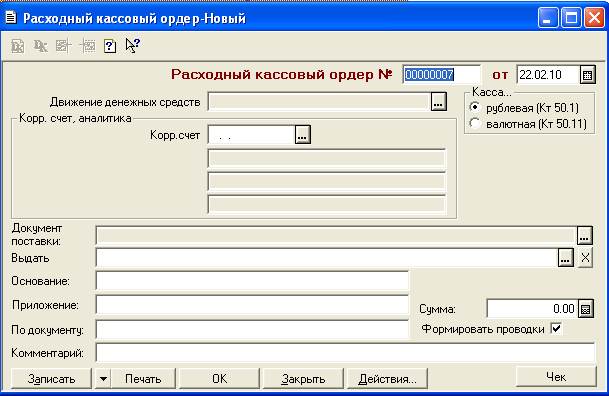Click the second Дт/Кт toolbar icon
Screen dimensions: 609x396
click(40, 46)
